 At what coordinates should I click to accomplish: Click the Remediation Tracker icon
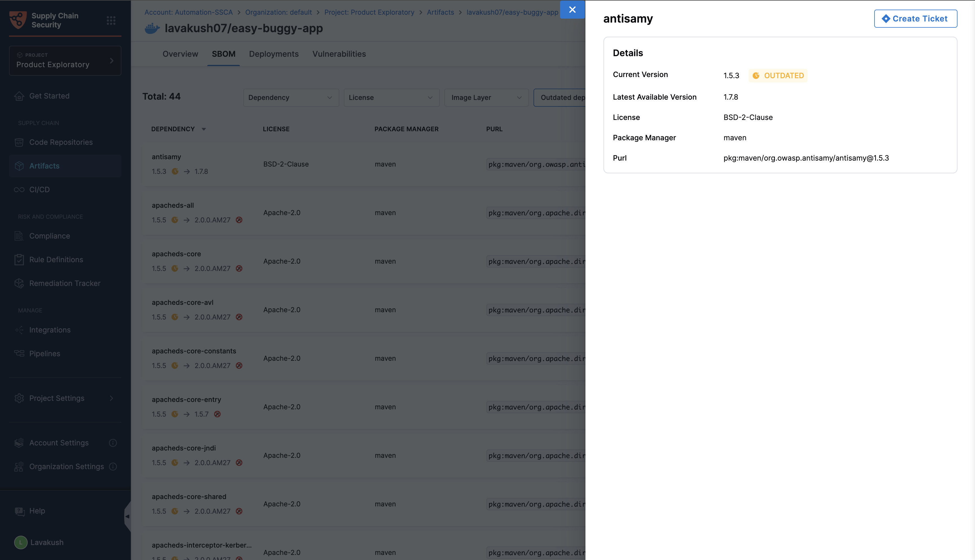[19, 283]
